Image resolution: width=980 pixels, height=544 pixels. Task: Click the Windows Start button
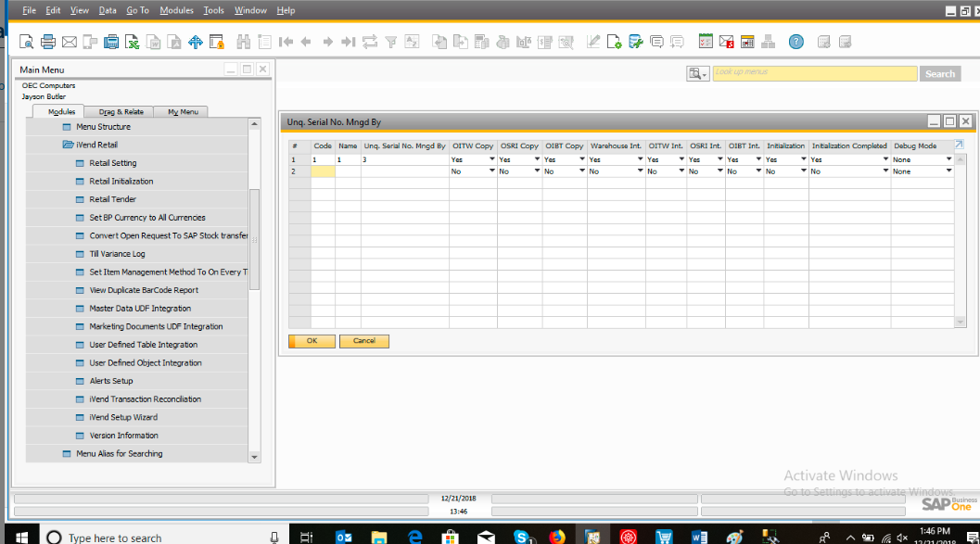click(x=21, y=537)
